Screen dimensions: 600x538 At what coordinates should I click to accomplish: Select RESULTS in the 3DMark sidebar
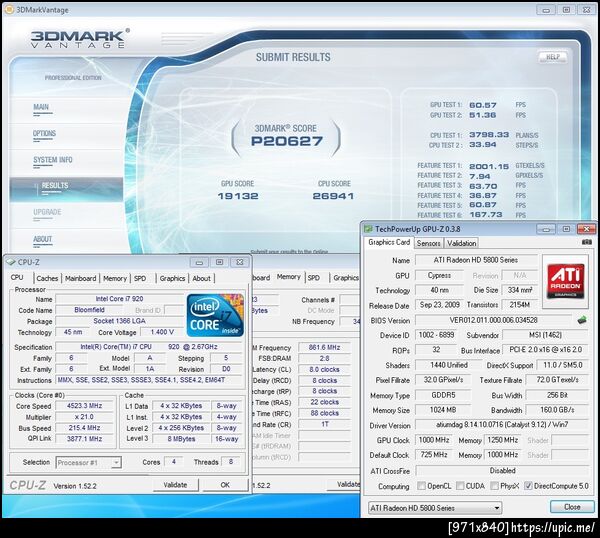[66, 189]
